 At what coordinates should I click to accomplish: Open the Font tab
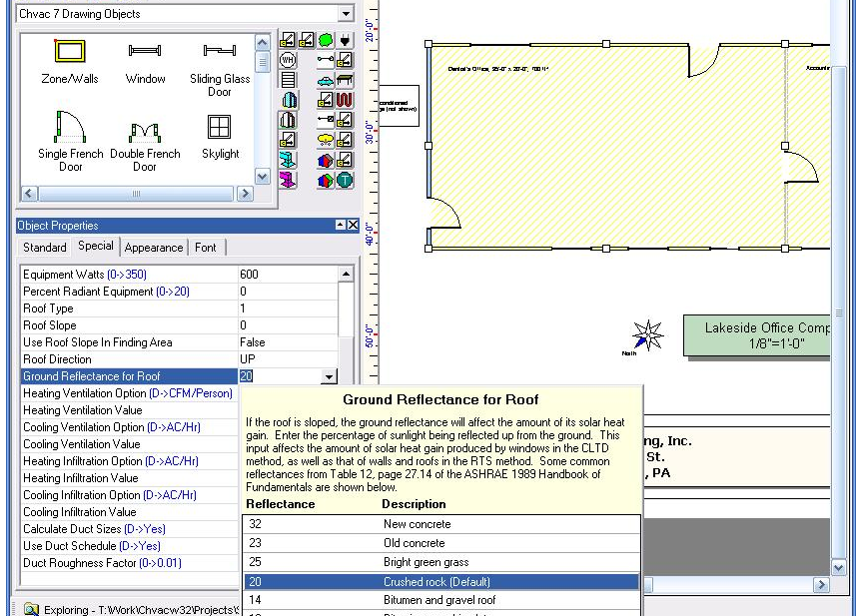(206, 248)
